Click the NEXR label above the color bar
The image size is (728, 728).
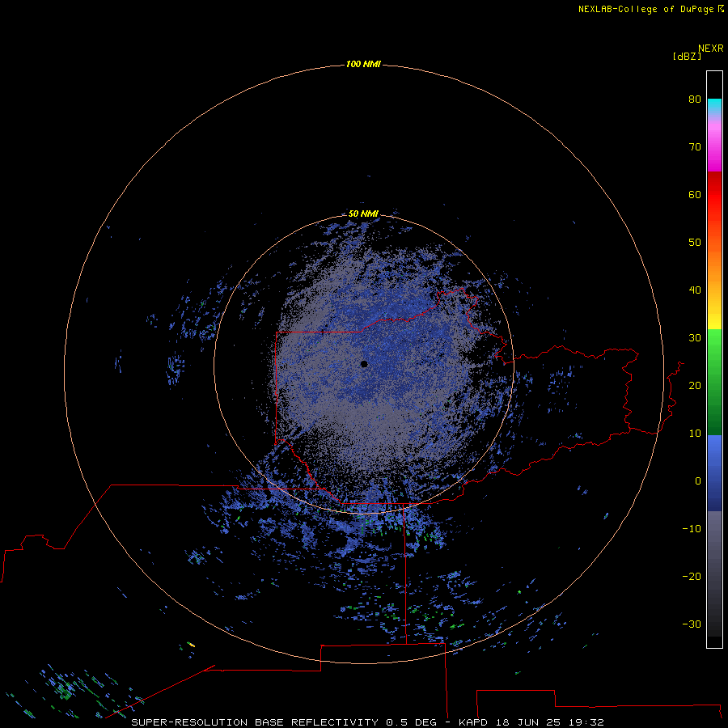tap(710, 49)
